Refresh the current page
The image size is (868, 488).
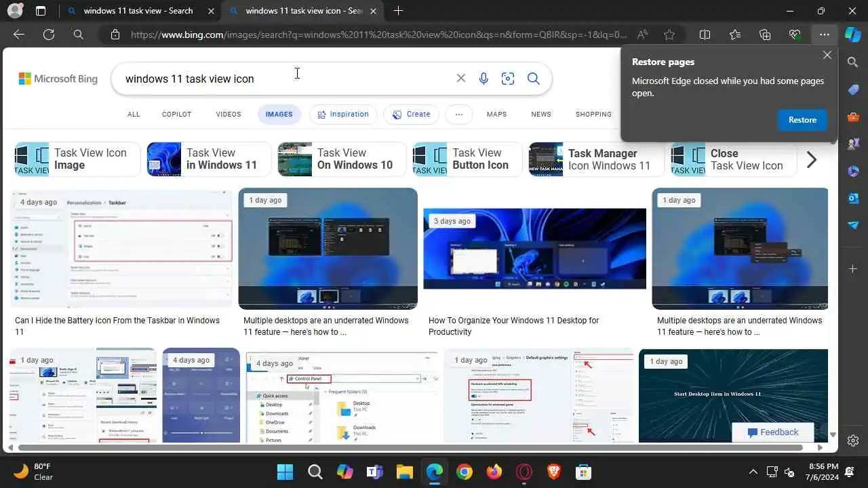[x=49, y=35]
